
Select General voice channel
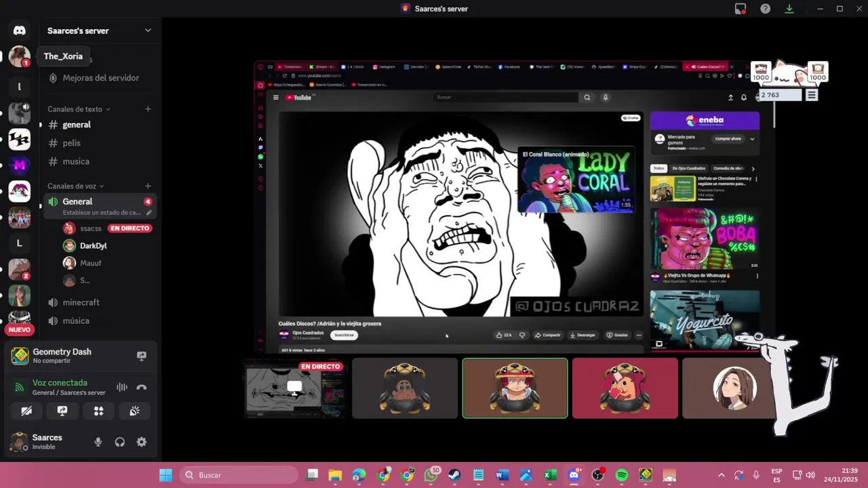click(101, 205)
